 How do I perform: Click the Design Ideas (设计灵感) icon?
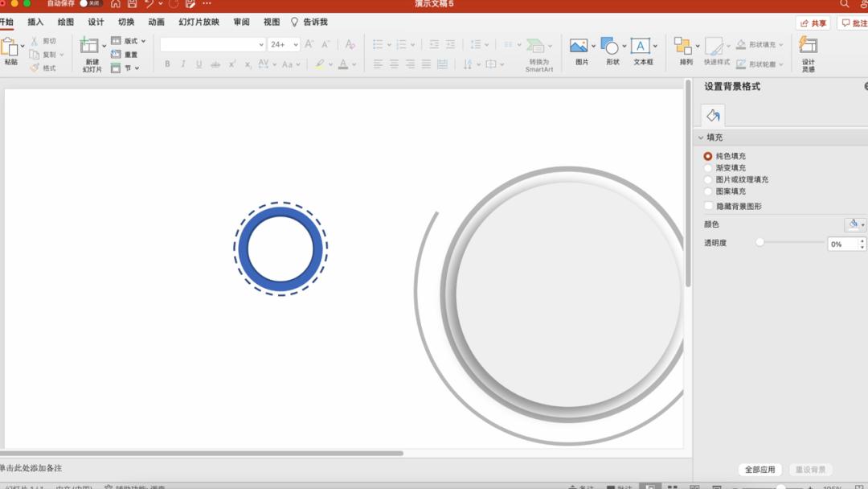808,46
